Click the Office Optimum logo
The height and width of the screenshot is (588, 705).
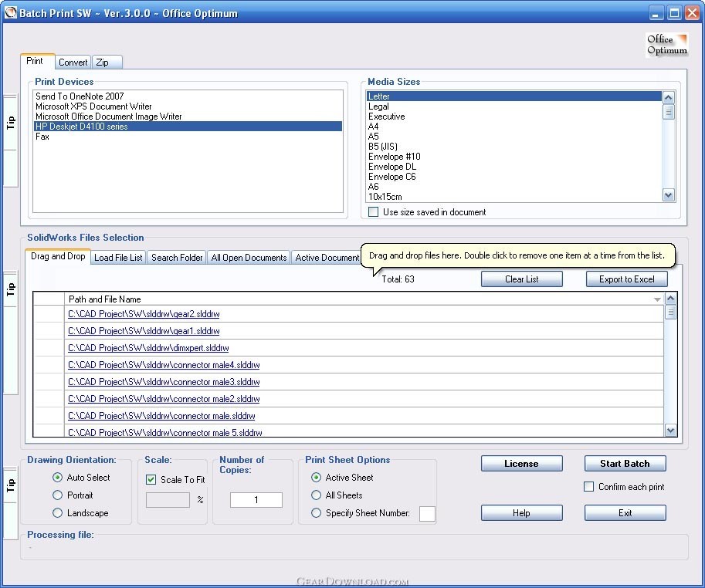click(x=667, y=45)
